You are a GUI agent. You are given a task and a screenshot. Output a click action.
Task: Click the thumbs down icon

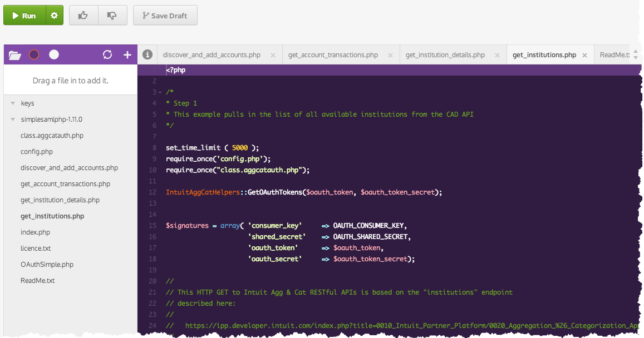point(112,16)
